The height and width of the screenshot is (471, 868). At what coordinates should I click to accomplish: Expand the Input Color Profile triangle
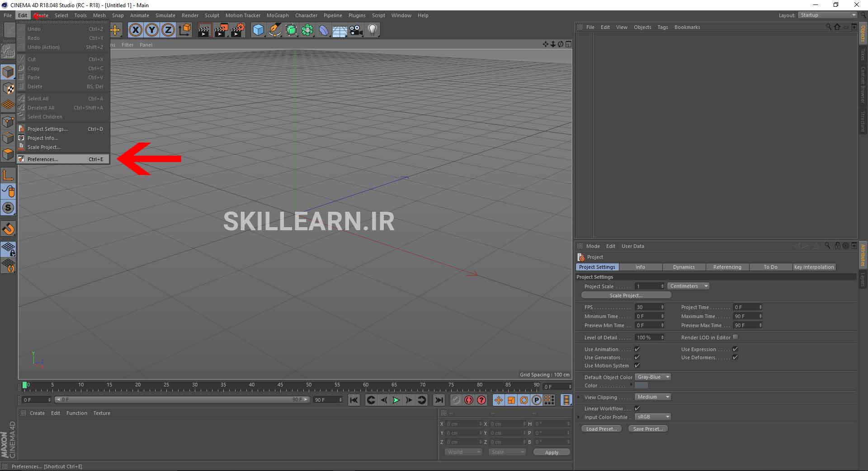579,417
